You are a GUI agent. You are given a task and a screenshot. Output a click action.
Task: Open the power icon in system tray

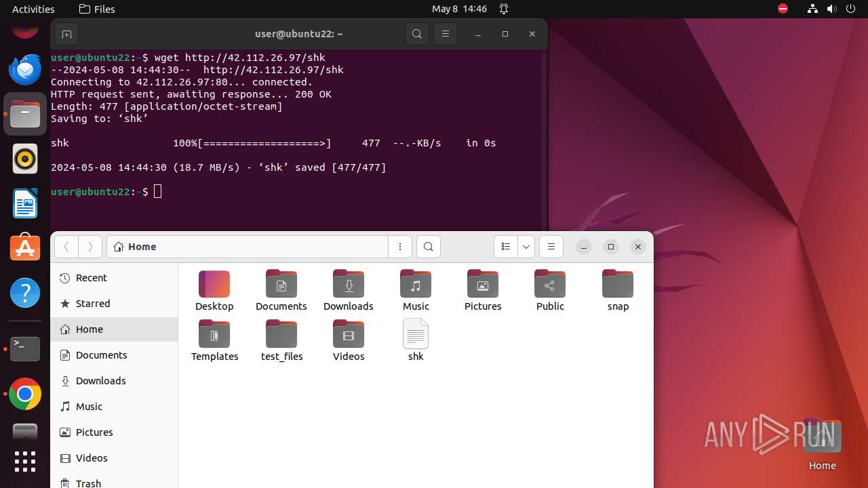[850, 9]
